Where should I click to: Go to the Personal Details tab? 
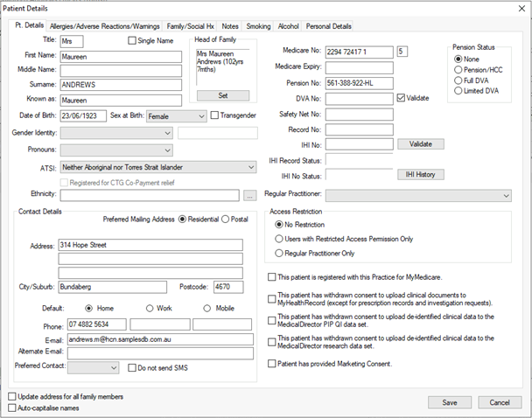point(328,26)
